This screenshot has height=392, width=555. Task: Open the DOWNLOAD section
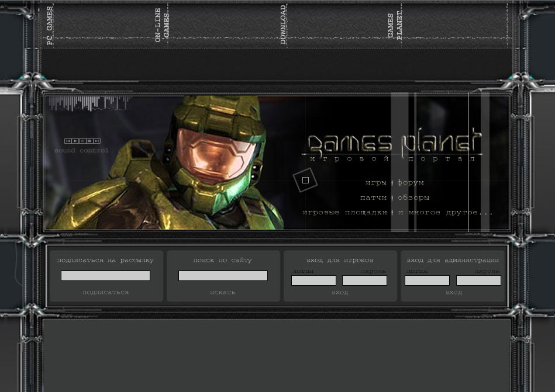[283, 25]
